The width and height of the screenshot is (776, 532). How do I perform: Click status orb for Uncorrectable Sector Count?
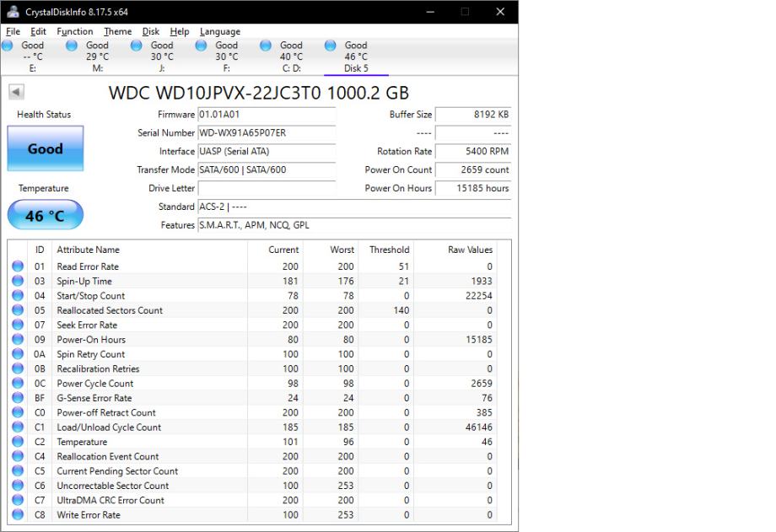[18, 485]
